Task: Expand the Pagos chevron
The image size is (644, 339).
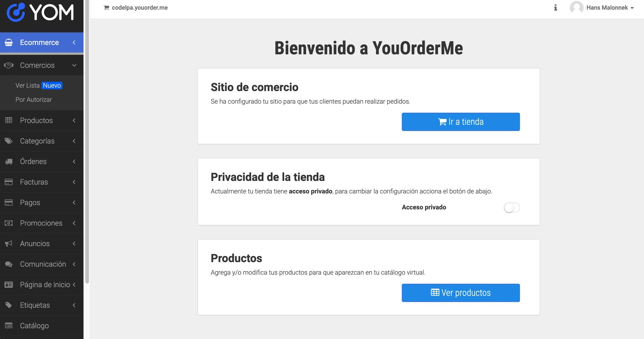Action: point(74,202)
